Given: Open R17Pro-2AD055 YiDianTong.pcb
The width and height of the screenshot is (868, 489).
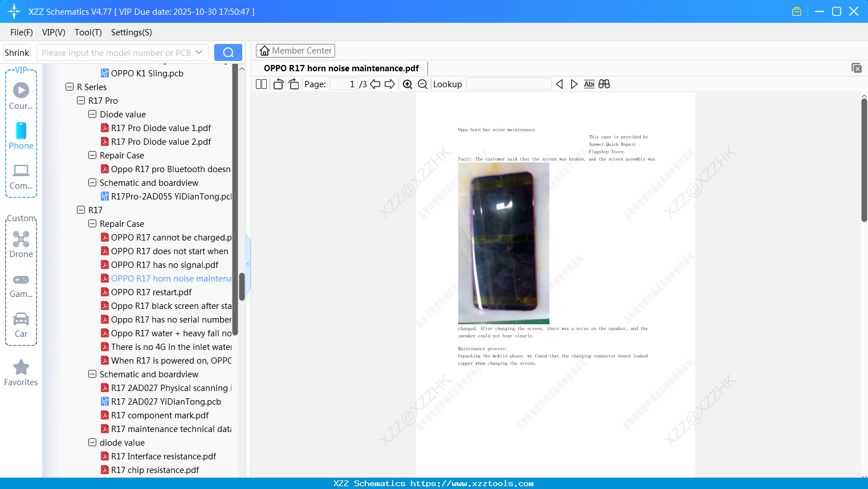Looking at the screenshot, I should tap(166, 197).
